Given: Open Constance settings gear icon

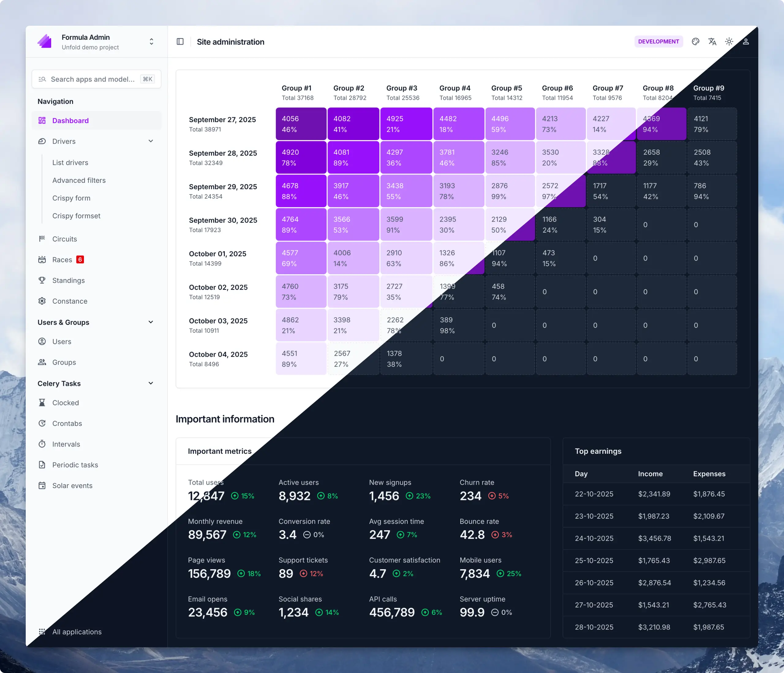Looking at the screenshot, I should coord(42,301).
